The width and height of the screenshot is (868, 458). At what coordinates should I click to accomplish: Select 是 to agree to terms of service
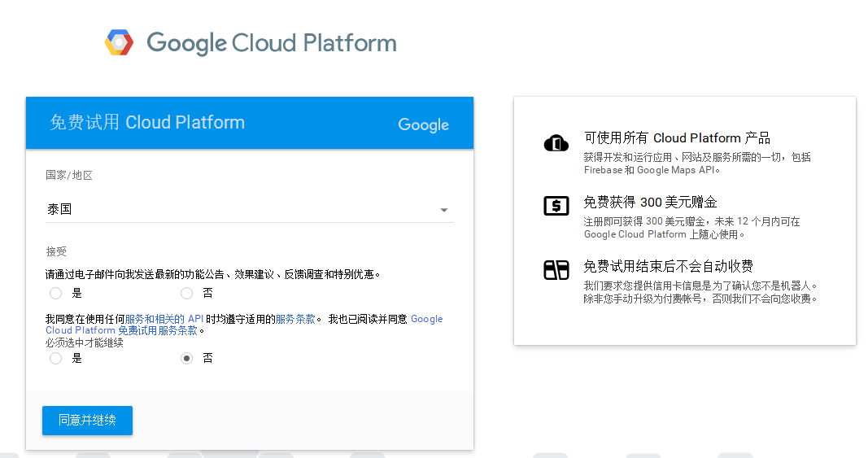[x=55, y=358]
